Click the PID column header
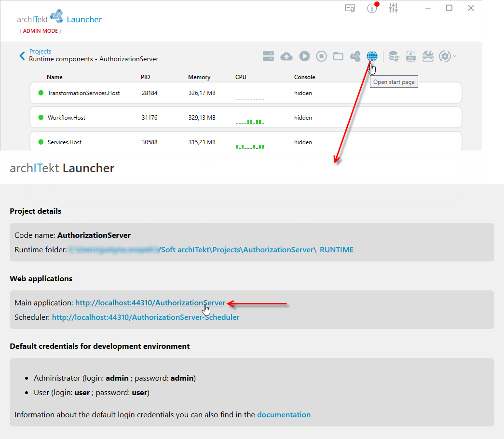The image size is (504, 439). click(145, 77)
